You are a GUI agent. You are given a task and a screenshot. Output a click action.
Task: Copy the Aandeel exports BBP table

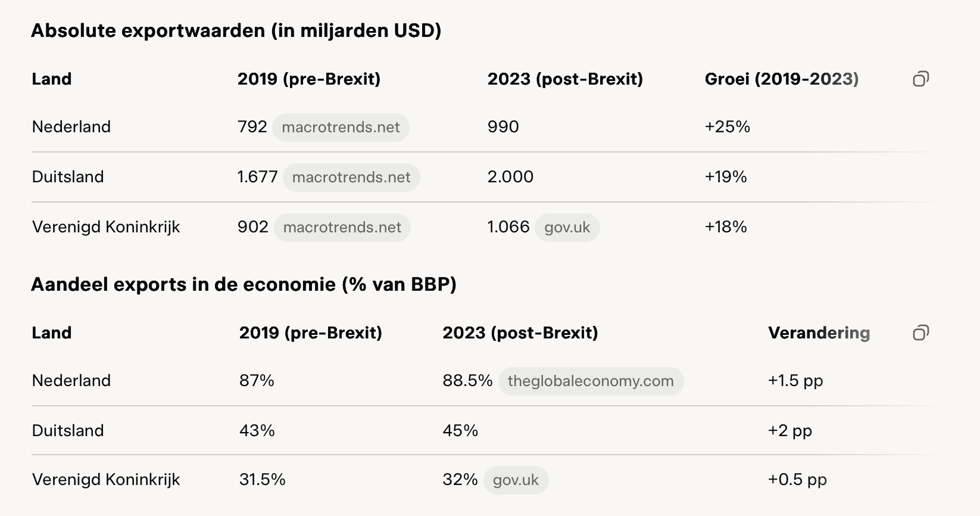click(x=920, y=332)
